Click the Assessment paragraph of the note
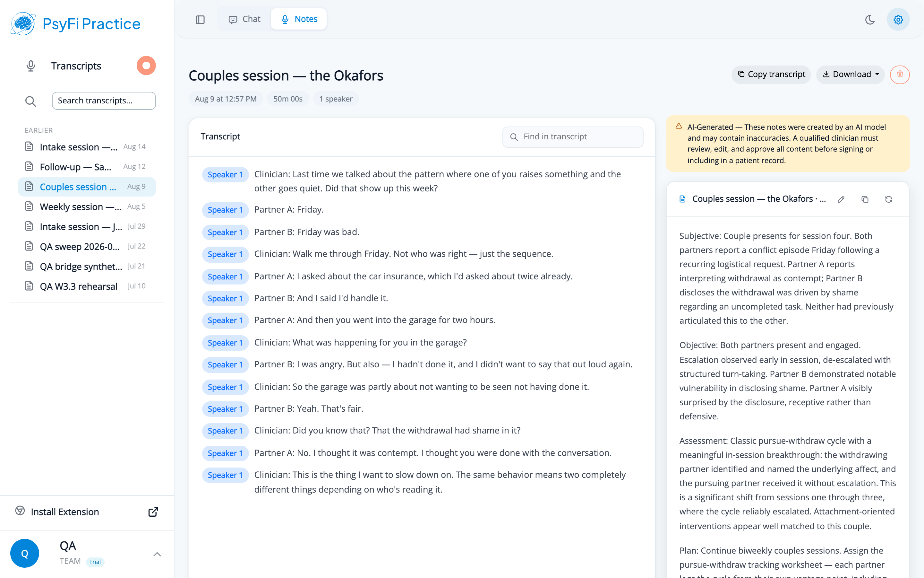This screenshot has height=578, width=924. click(787, 483)
